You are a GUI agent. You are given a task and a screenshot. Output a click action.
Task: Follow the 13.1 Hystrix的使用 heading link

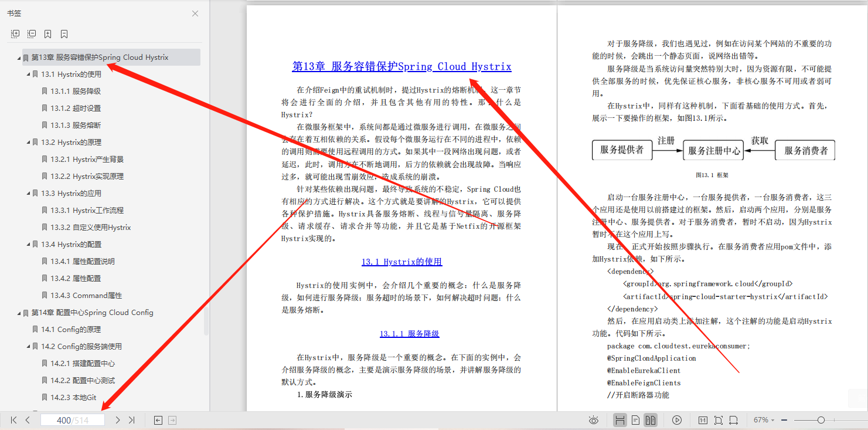401,262
